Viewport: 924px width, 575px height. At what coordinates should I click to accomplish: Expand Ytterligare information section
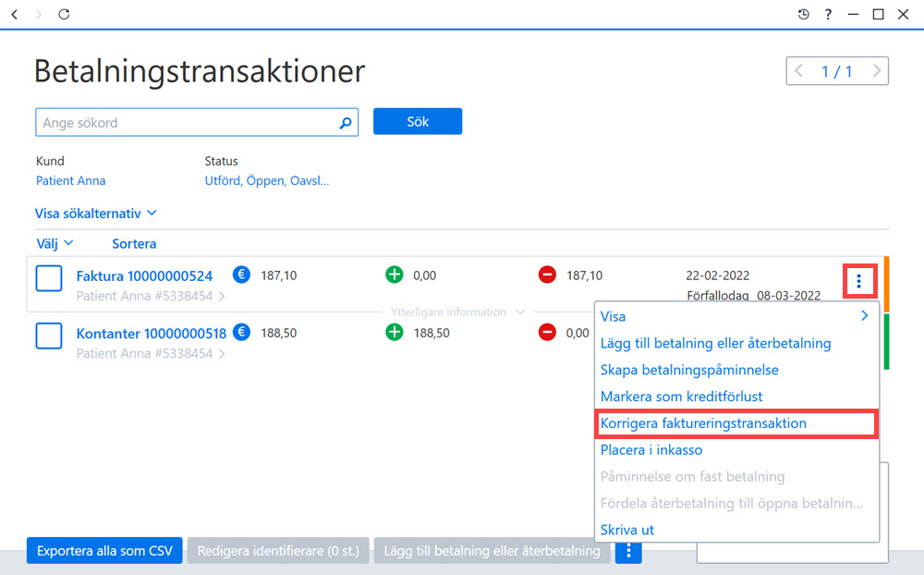click(x=457, y=312)
